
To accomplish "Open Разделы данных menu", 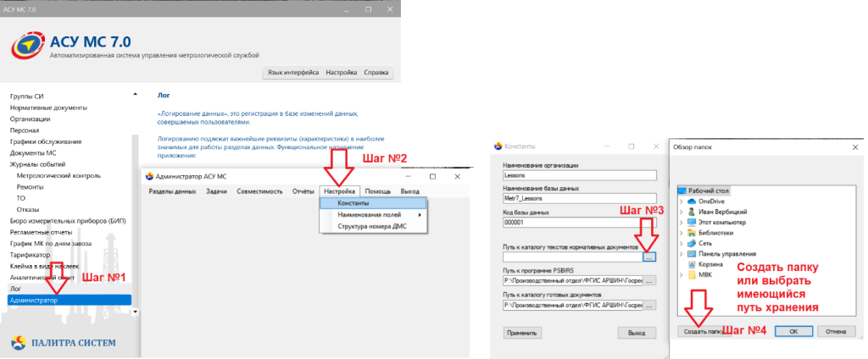I will (172, 191).
